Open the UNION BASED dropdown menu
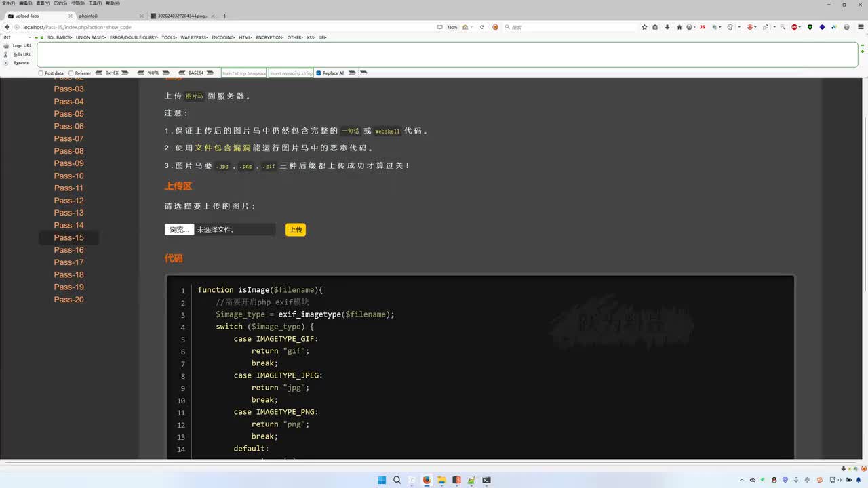 [91, 37]
